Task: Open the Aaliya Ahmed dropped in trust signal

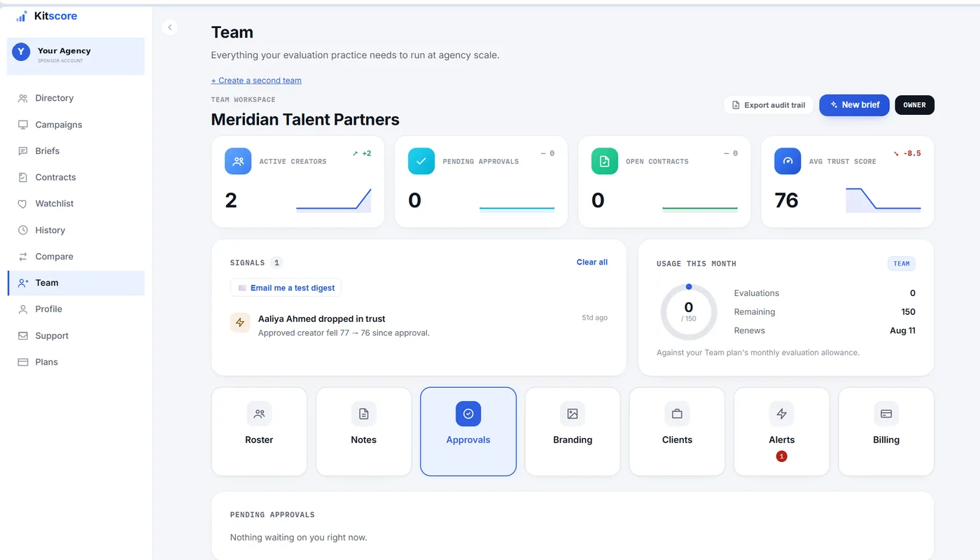Action: (x=419, y=325)
